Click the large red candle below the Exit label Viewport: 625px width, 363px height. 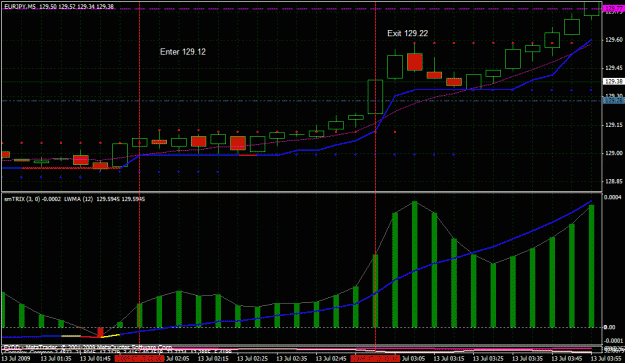[x=415, y=62]
